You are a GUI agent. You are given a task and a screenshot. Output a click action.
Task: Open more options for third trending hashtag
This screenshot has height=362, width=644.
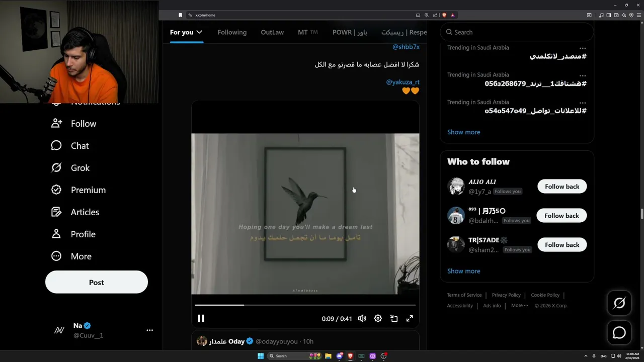tap(583, 103)
